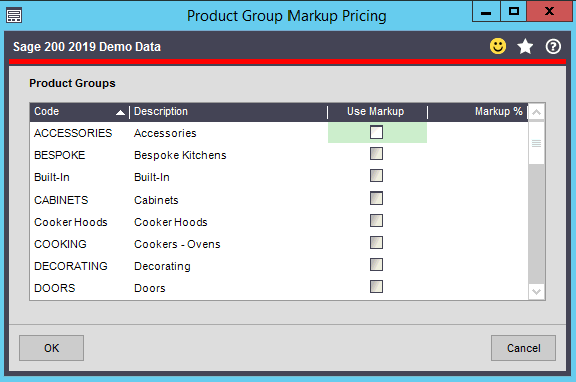The height and width of the screenshot is (382, 576).
Task: Tick Use Markup for Cooker Hoods
Action: pyautogui.click(x=376, y=221)
